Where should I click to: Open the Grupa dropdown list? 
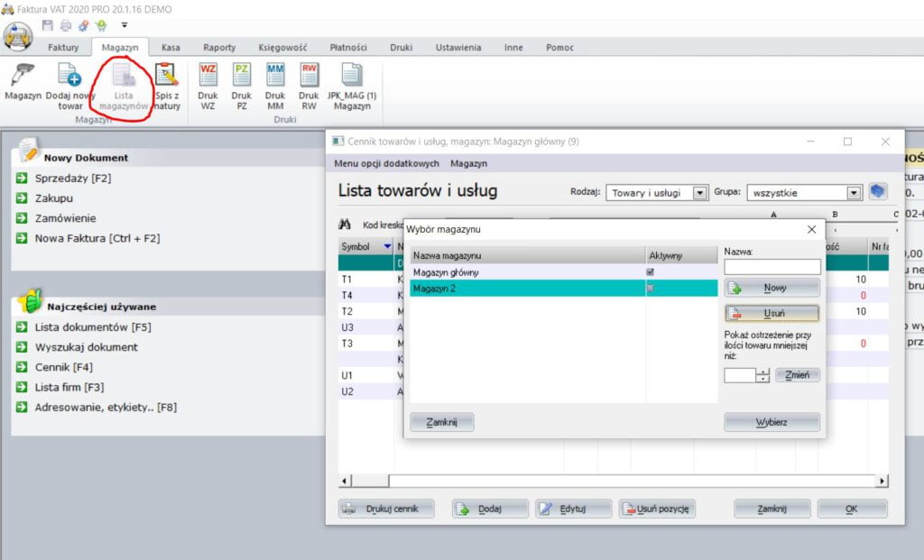point(854,193)
